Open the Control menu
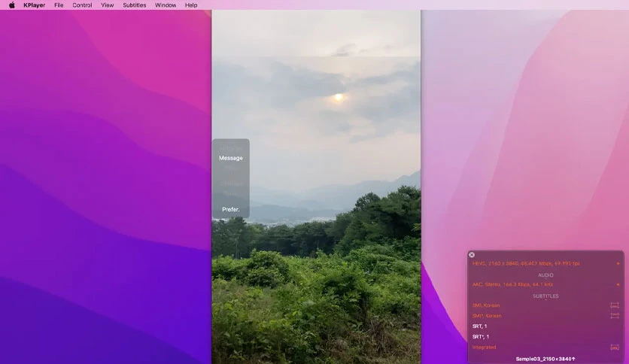629x364 pixels. [82, 5]
